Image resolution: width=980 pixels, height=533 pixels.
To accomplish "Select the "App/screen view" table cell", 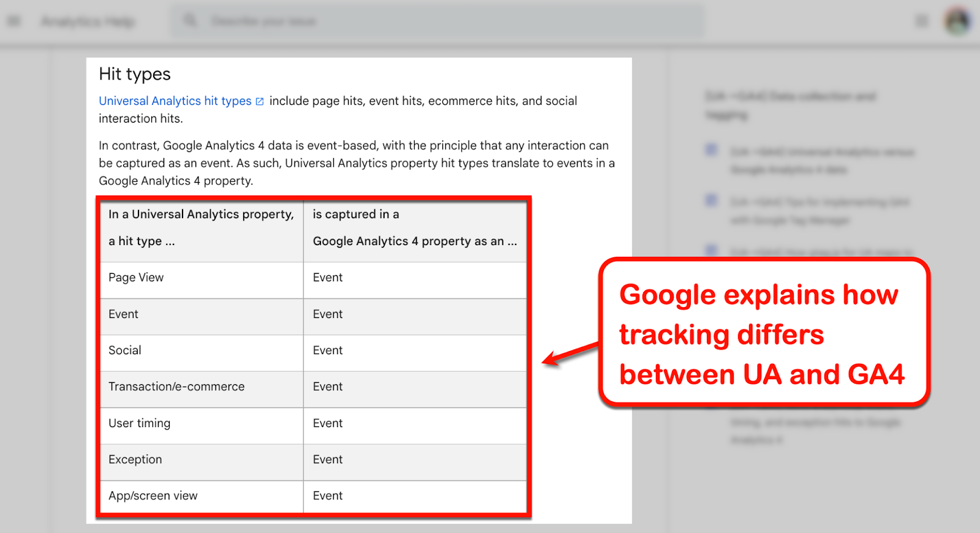I will point(202,497).
